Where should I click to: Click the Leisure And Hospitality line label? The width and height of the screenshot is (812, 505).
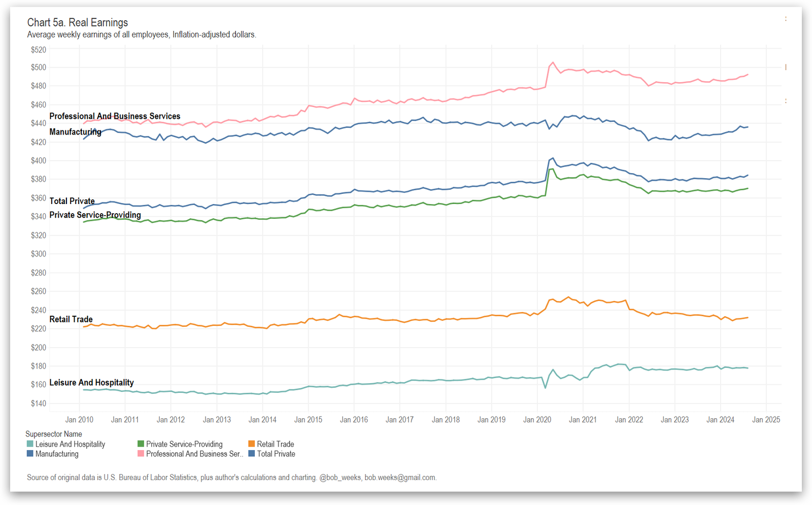91,383
